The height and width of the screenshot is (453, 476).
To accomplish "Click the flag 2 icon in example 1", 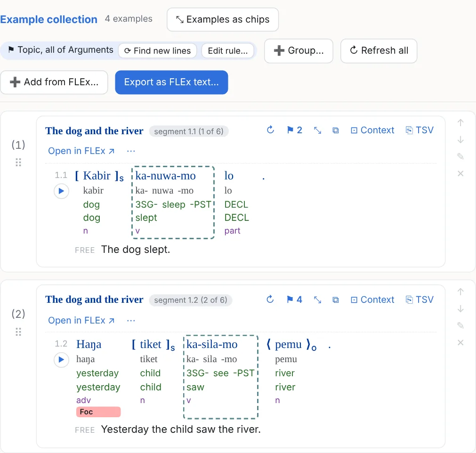I will (x=294, y=130).
